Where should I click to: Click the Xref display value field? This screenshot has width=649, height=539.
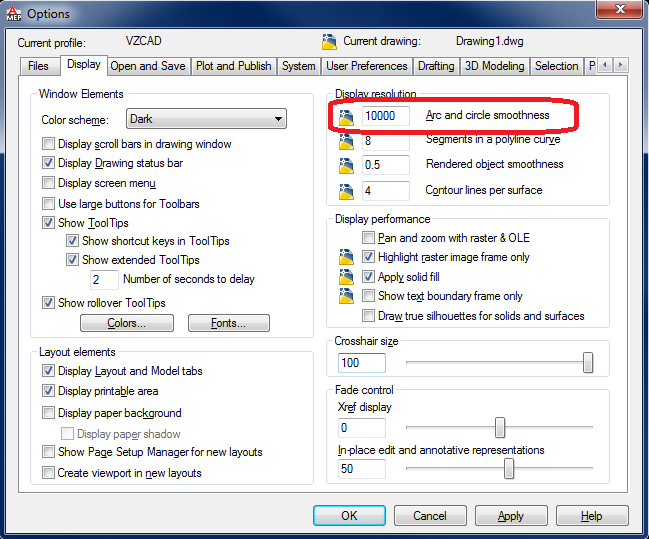click(x=362, y=428)
